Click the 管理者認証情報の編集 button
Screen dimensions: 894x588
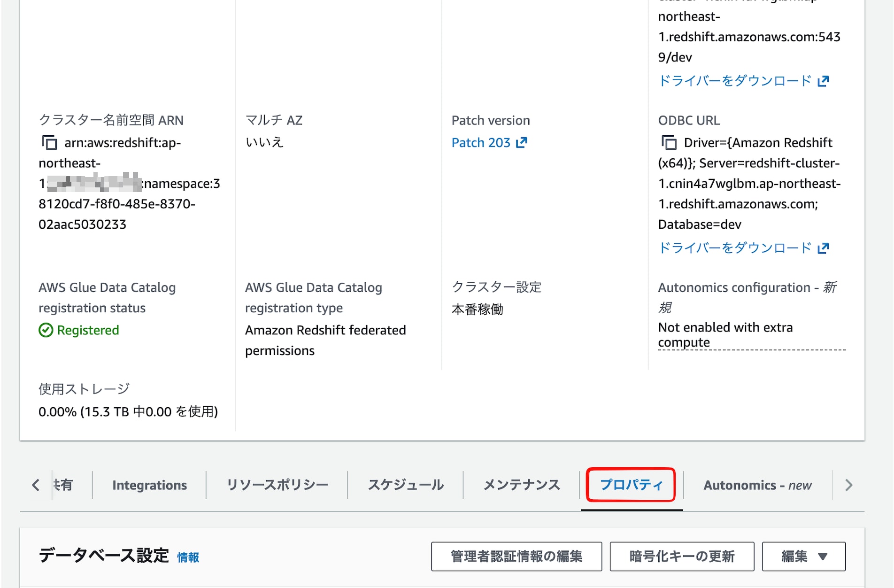click(x=516, y=557)
